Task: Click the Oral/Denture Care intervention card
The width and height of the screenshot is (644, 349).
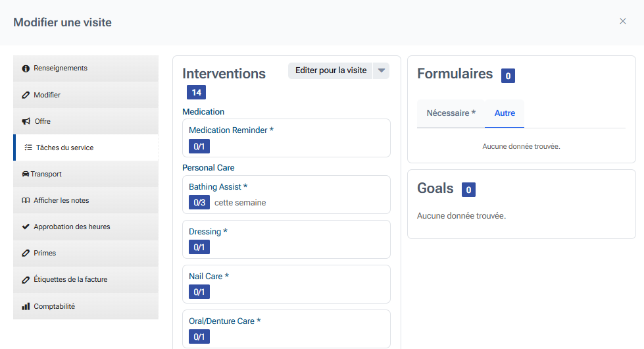Action: pos(286,328)
